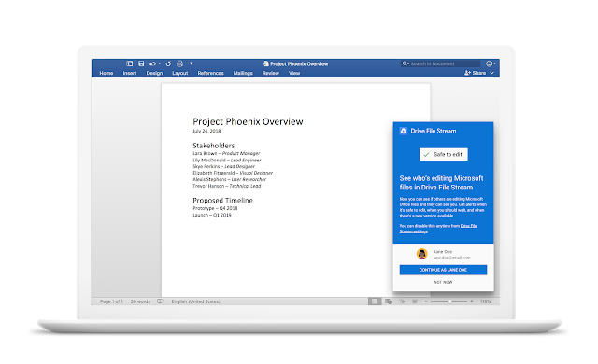Click the Save icon in the title bar
Screen dimensions: 598x364
[x=141, y=63]
